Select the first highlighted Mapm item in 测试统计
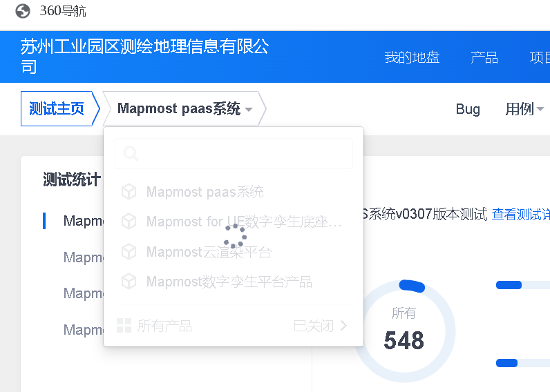The image size is (550, 392). pos(84,221)
